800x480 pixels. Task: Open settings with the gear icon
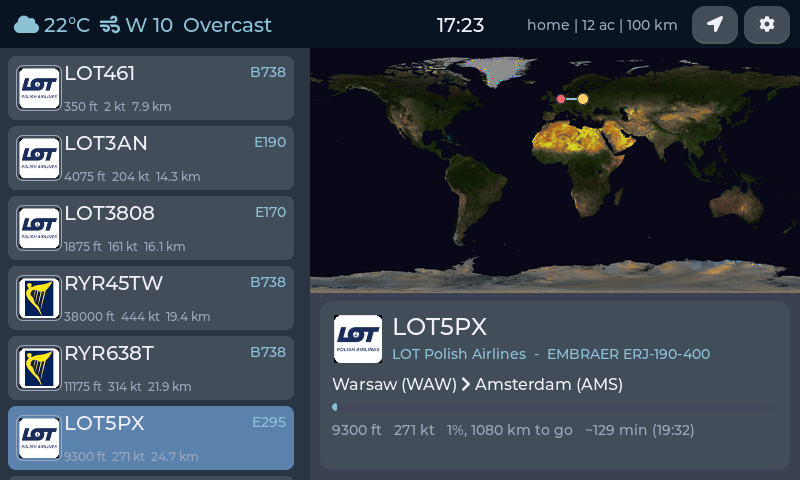pyautogui.click(x=767, y=24)
